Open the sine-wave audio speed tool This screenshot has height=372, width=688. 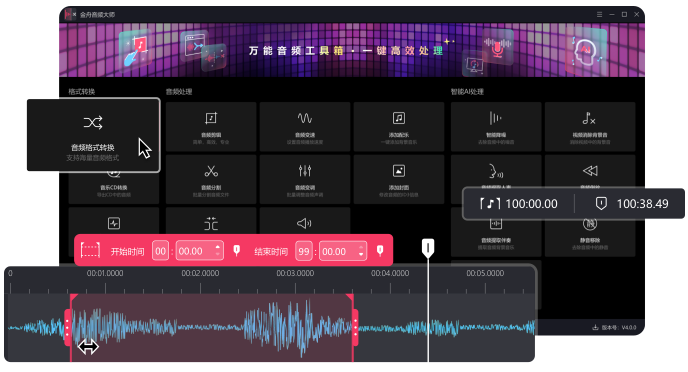pyautogui.click(x=305, y=127)
